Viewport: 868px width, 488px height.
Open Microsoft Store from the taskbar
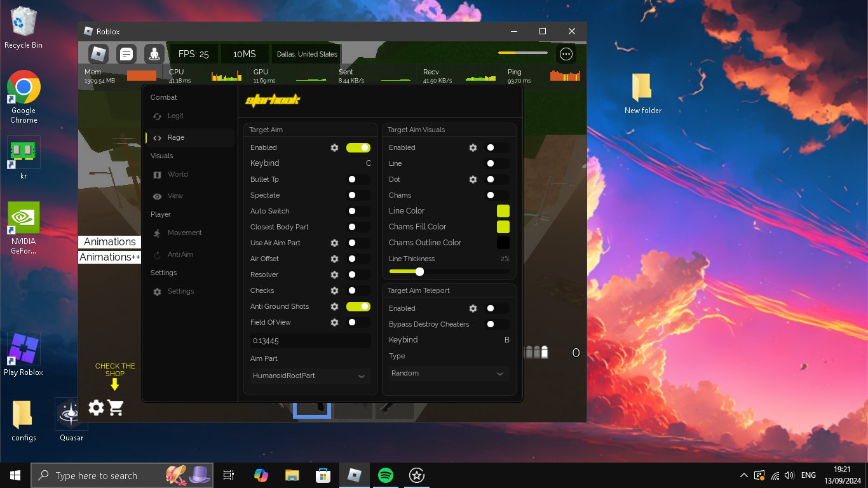(323, 475)
